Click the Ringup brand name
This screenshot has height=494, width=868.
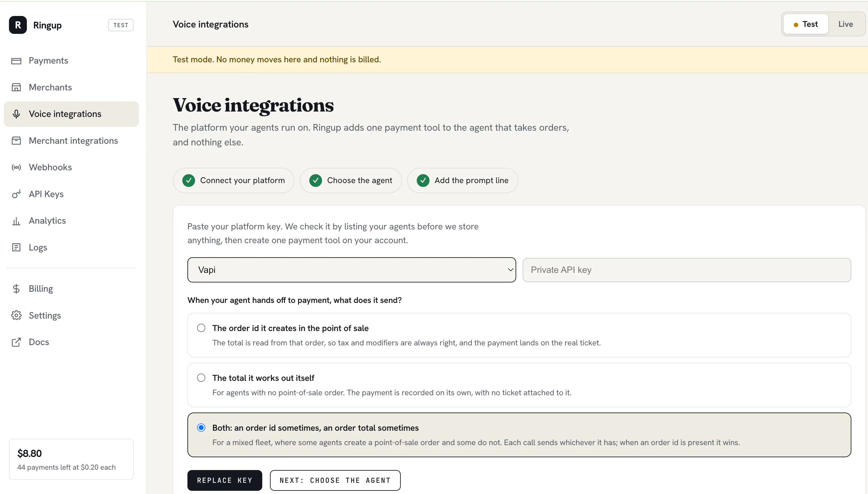point(47,25)
